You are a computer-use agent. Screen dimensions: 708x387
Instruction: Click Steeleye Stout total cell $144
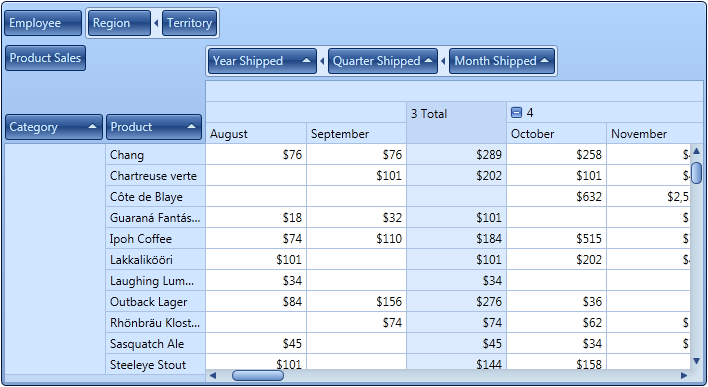pos(456,362)
